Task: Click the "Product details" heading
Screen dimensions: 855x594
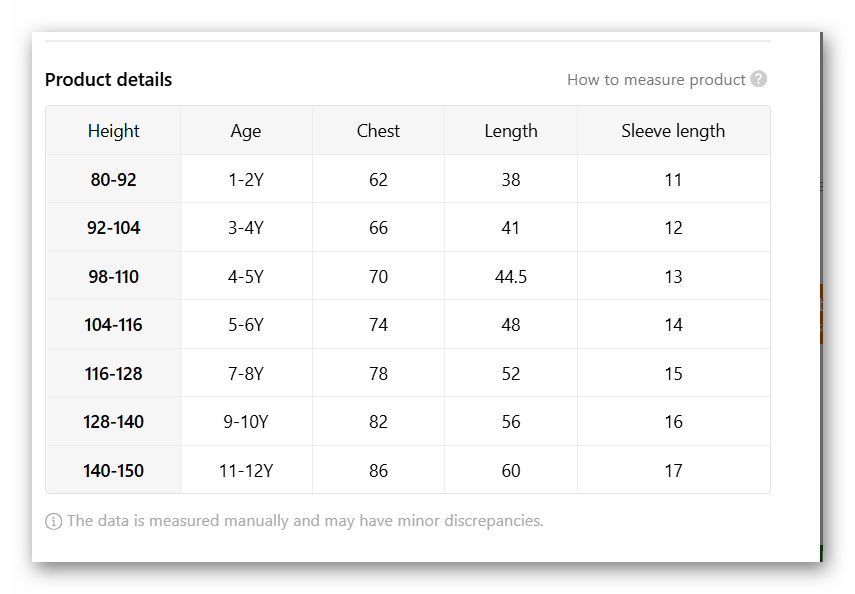Action: tap(108, 80)
